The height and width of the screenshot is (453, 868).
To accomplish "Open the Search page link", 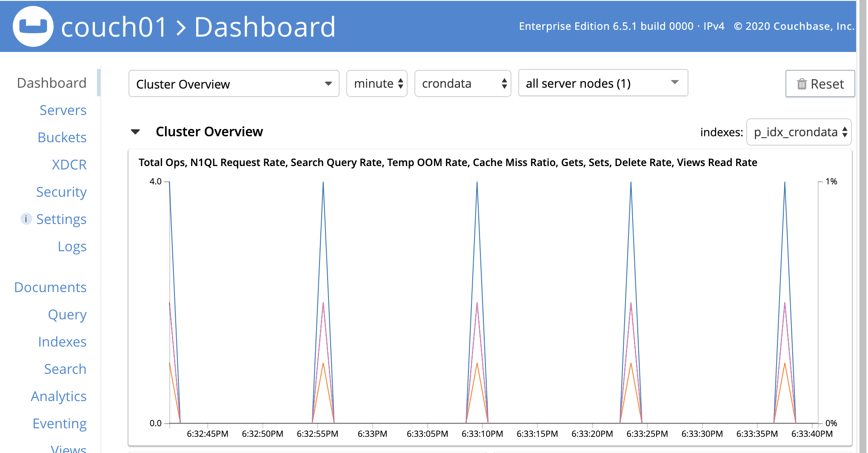I will pyautogui.click(x=65, y=369).
